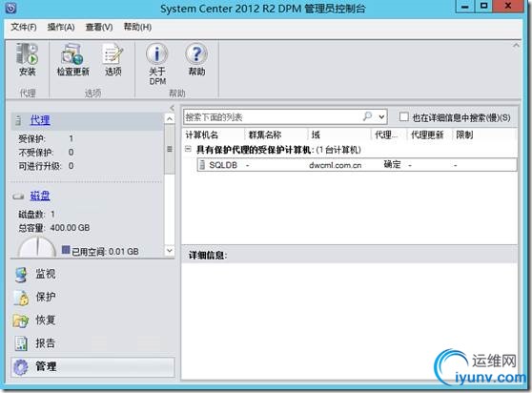
Task: Sort by the 限制 column header
Action: (483, 134)
